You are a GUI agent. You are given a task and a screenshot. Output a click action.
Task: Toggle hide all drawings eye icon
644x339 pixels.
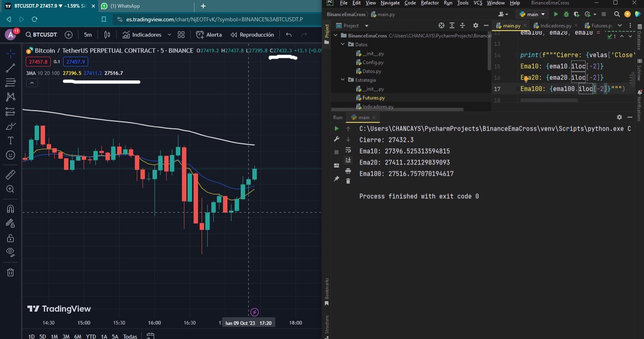click(x=10, y=253)
